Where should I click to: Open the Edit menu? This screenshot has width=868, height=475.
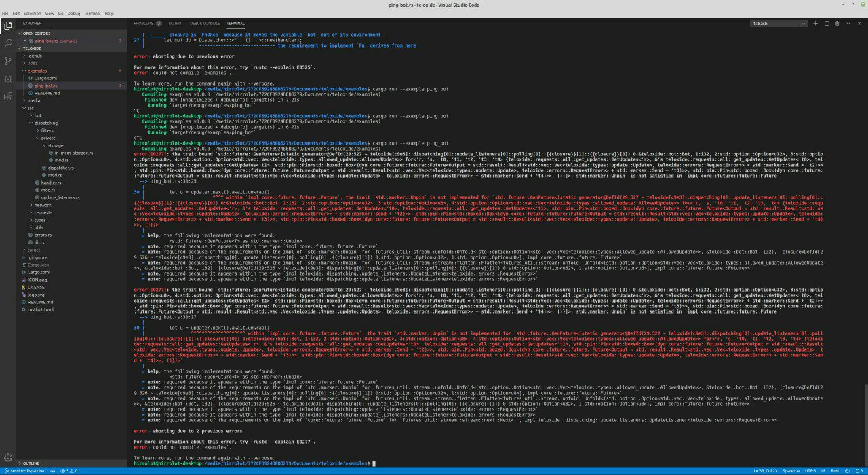[x=17, y=14]
